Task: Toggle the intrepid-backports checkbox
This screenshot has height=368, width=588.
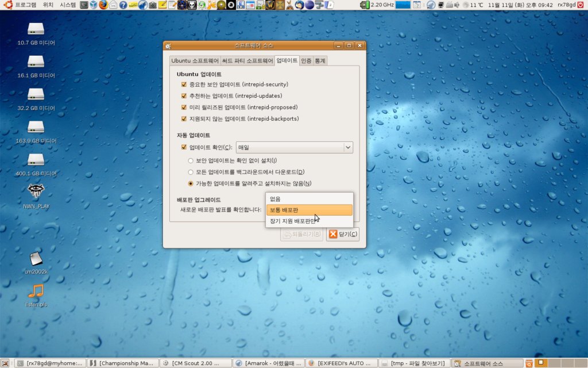Action: (184, 118)
